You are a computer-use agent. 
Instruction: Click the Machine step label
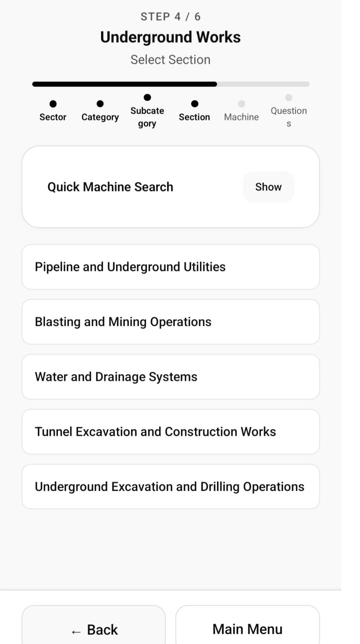click(x=242, y=117)
